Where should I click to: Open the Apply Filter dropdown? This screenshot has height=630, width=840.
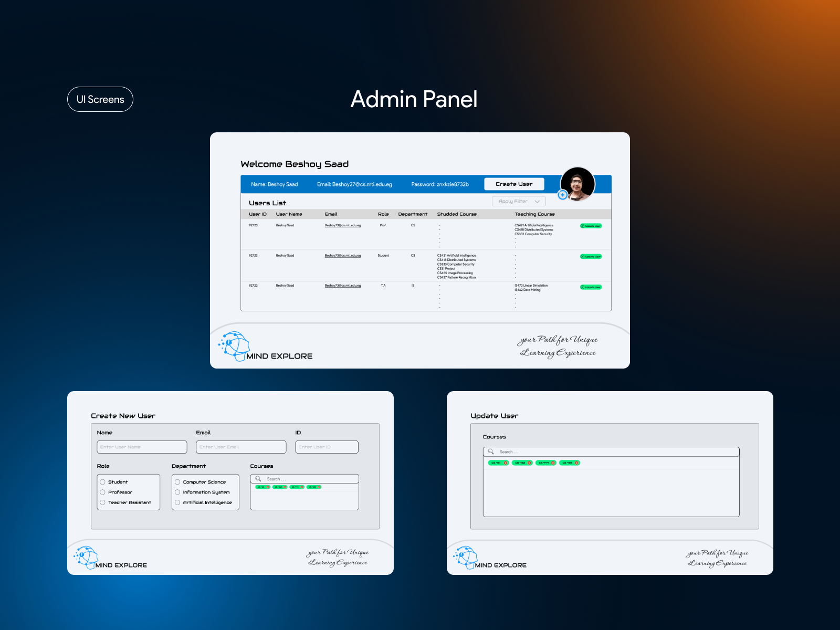[519, 202]
